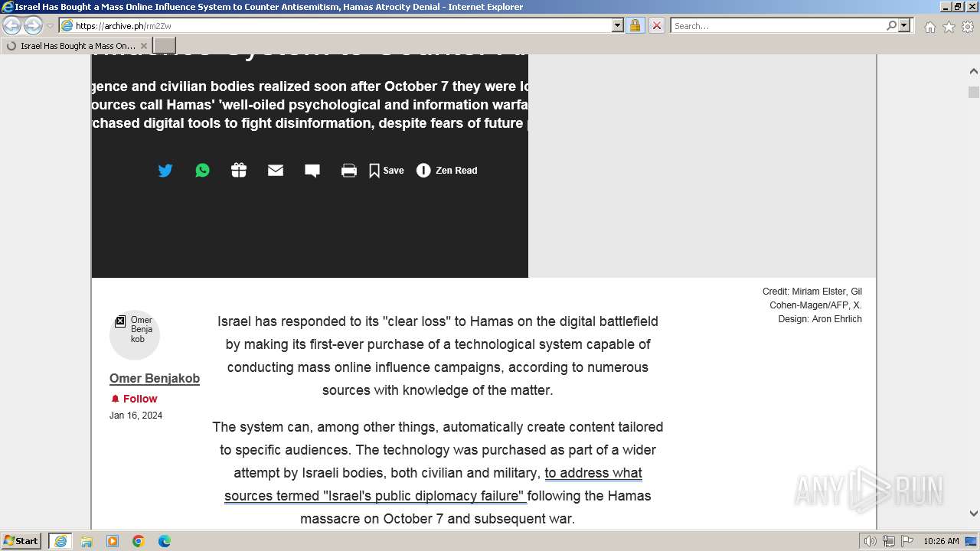
Task: Open the Omer Benjakob author link
Action: tap(155, 378)
